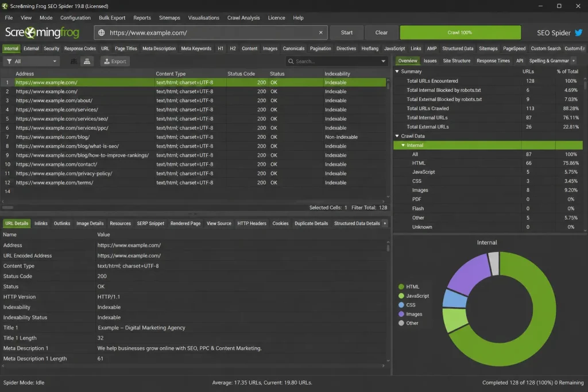588x392 pixels.
Task: Switch to the Response Codes tab
Action: tap(80, 48)
